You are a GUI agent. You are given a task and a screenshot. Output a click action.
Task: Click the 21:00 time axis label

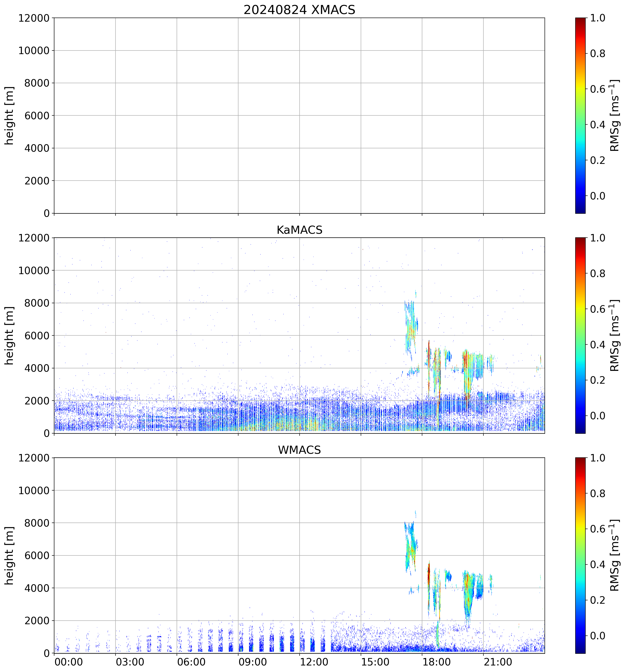pos(498,662)
